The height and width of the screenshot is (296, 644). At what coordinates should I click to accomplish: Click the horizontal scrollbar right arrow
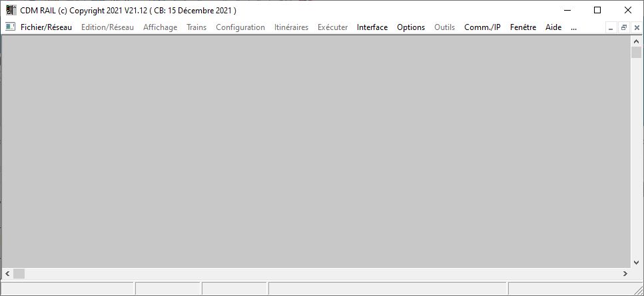625,273
